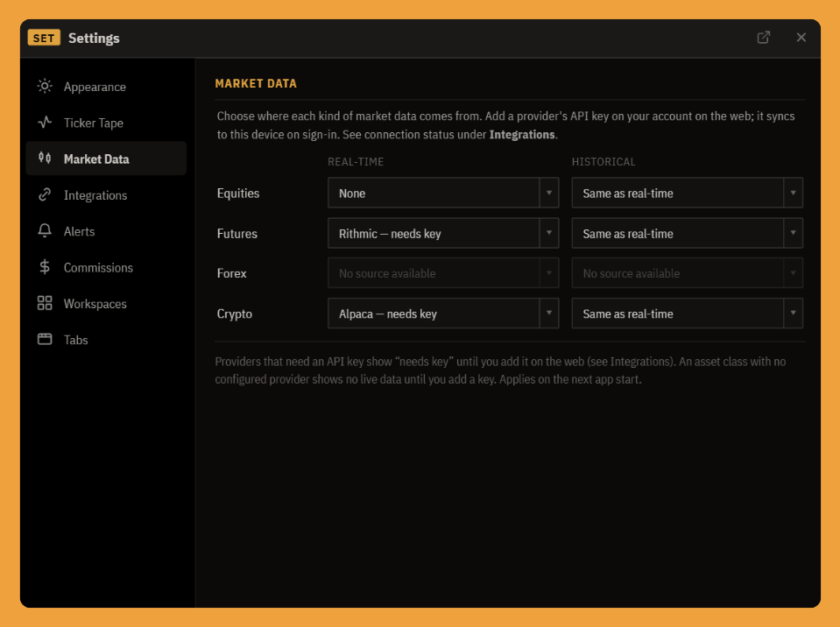
Task: Open Crypto real-time Alpaca dropdown
Action: (443, 313)
